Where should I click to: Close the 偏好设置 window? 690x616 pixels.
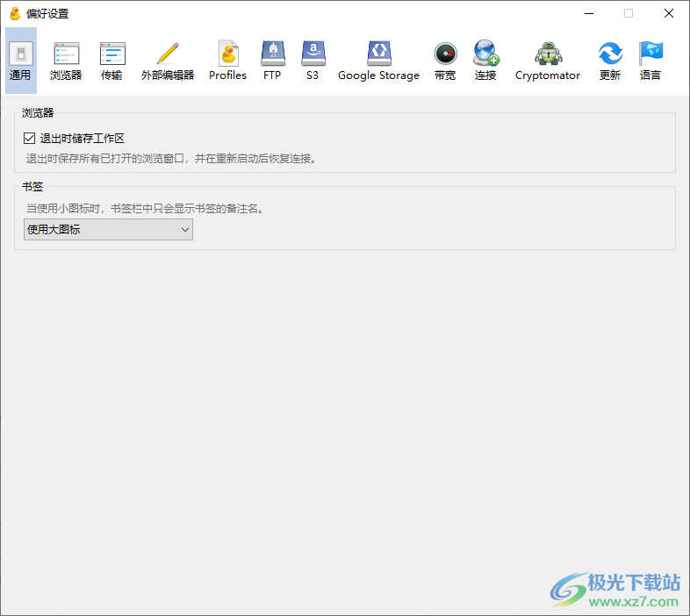[x=669, y=14]
